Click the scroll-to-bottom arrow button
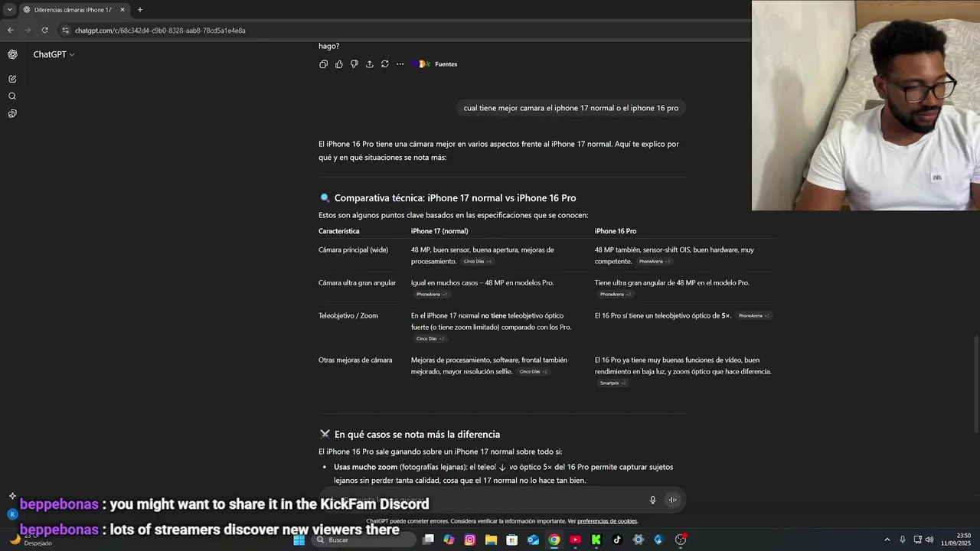This screenshot has height=551, width=980. 502,467
